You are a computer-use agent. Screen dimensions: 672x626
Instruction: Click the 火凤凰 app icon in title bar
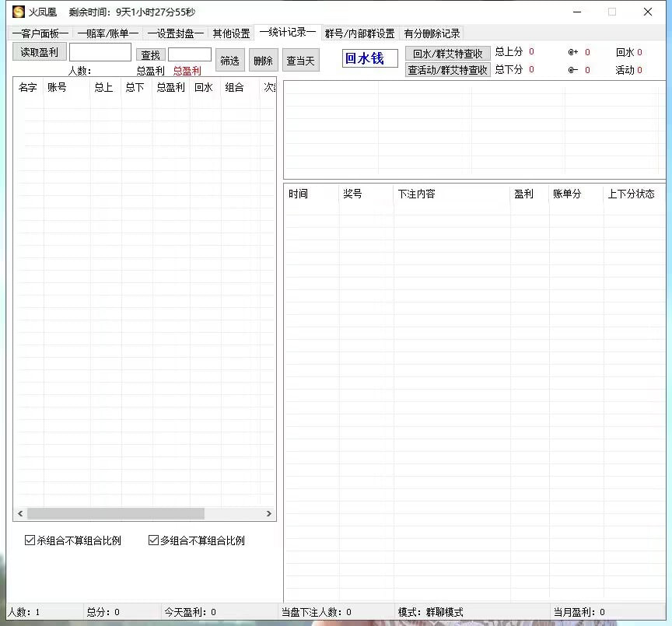pyautogui.click(x=18, y=12)
